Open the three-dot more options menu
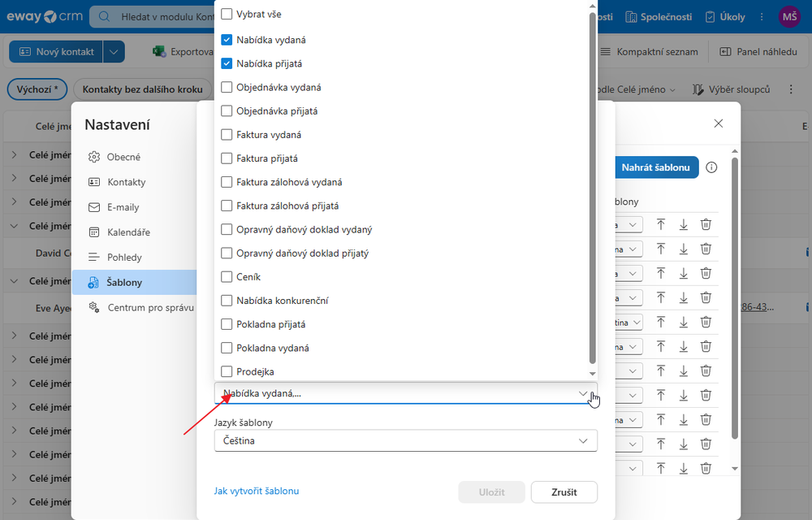This screenshot has width=812, height=520. 792,89
